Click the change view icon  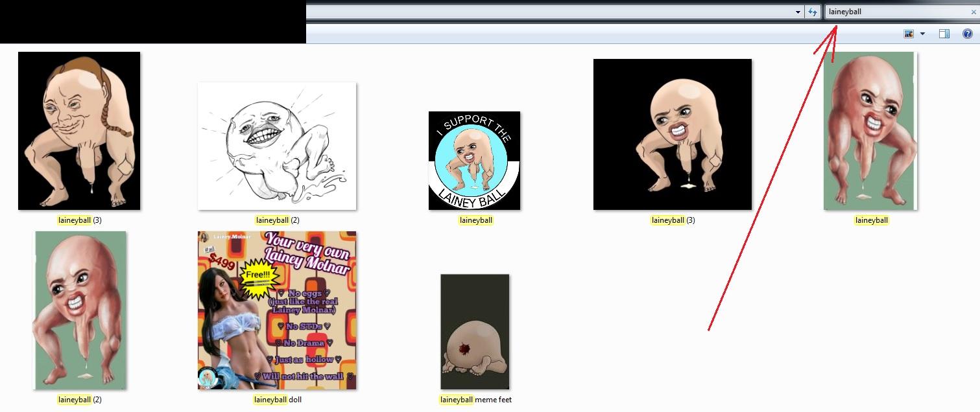pos(909,34)
